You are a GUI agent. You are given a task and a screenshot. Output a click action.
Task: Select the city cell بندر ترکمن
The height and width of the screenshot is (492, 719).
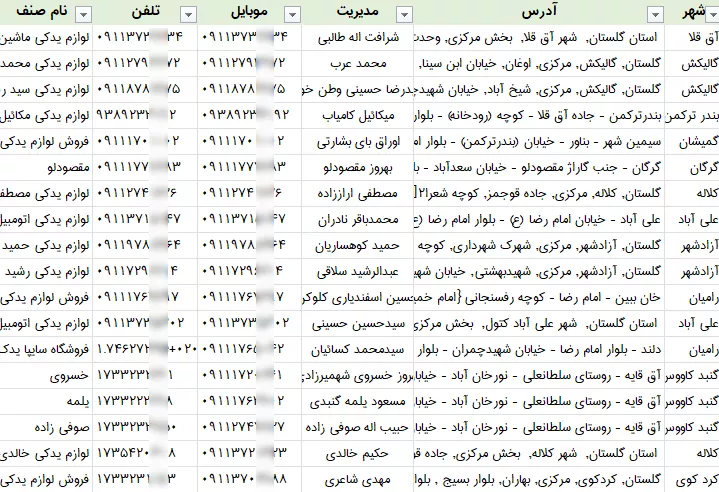692,116
